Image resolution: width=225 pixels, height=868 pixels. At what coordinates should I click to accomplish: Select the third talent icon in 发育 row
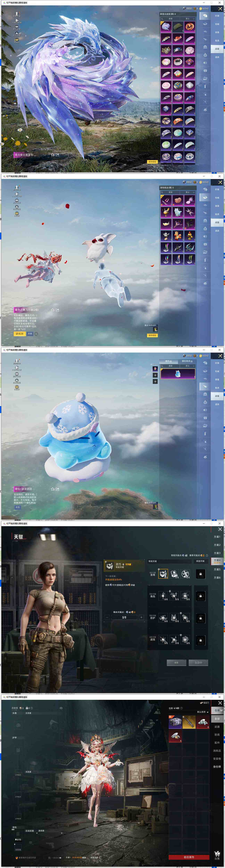tap(185, 574)
